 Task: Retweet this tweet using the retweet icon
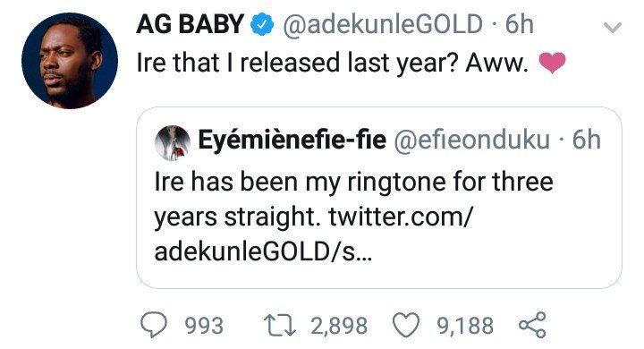coord(280,325)
